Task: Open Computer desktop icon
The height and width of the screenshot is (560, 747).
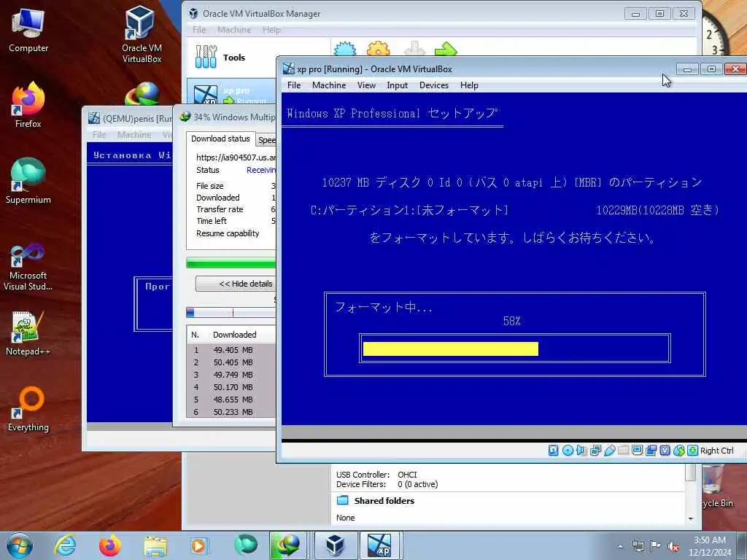Action: 28,29
